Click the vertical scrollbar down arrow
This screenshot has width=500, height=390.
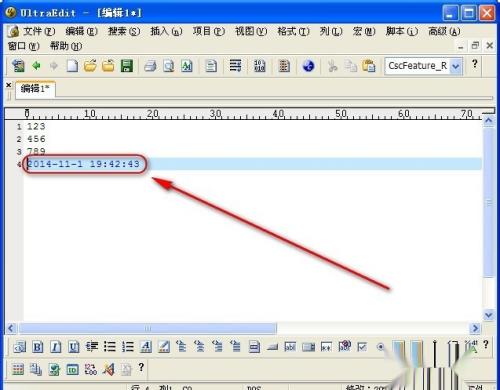tap(488, 315)
